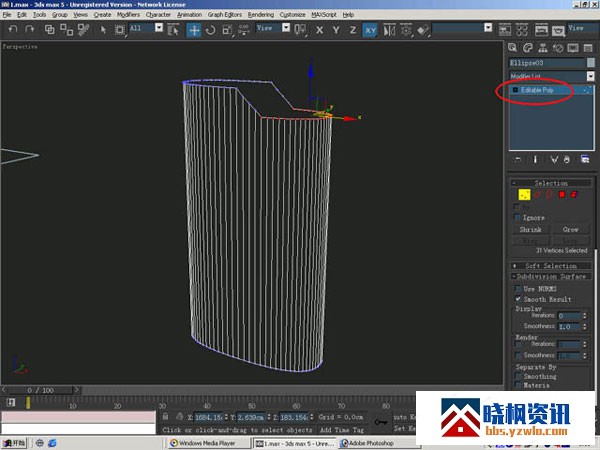Restrict movement to the Y axis
Viewport: 600px width, 450px height.
(x=336, y=30)
